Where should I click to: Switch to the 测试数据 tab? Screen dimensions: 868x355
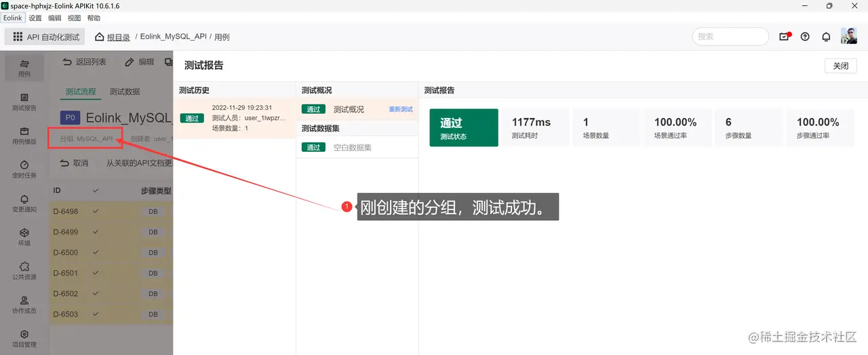125,91
